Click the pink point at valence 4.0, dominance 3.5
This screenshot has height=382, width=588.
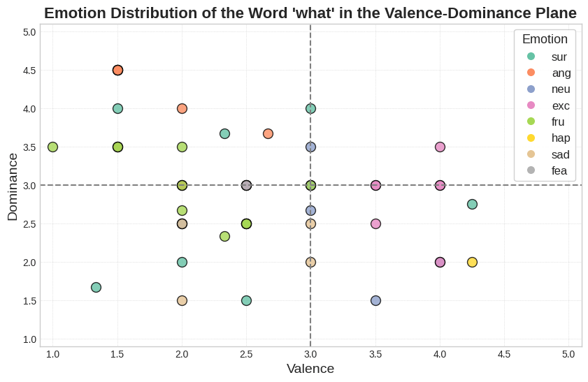coord(440,147)
